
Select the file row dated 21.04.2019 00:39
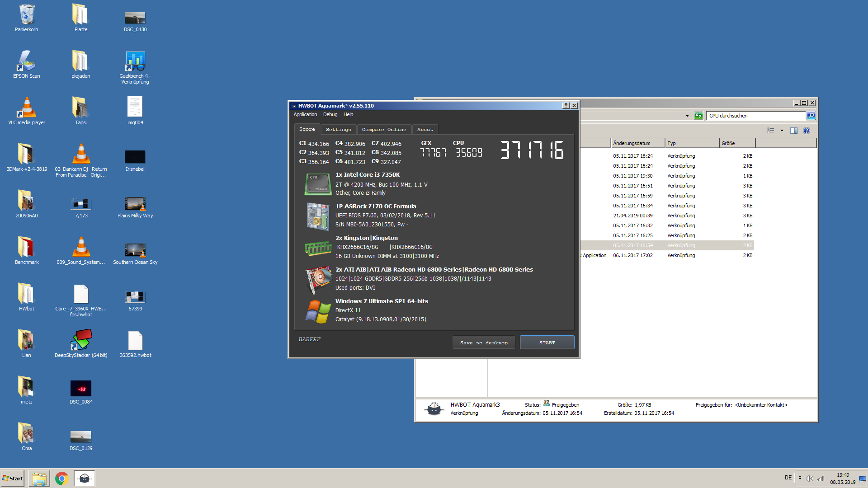[667, 216]
